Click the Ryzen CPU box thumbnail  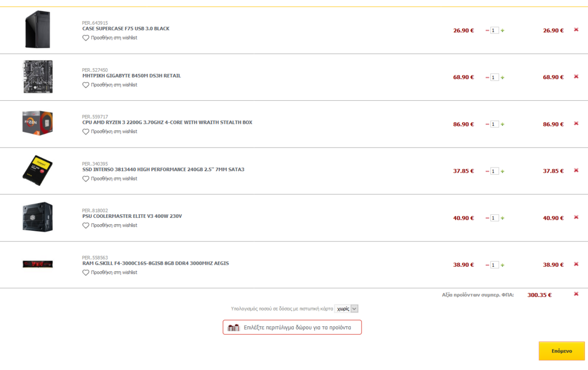coord(37,123)
